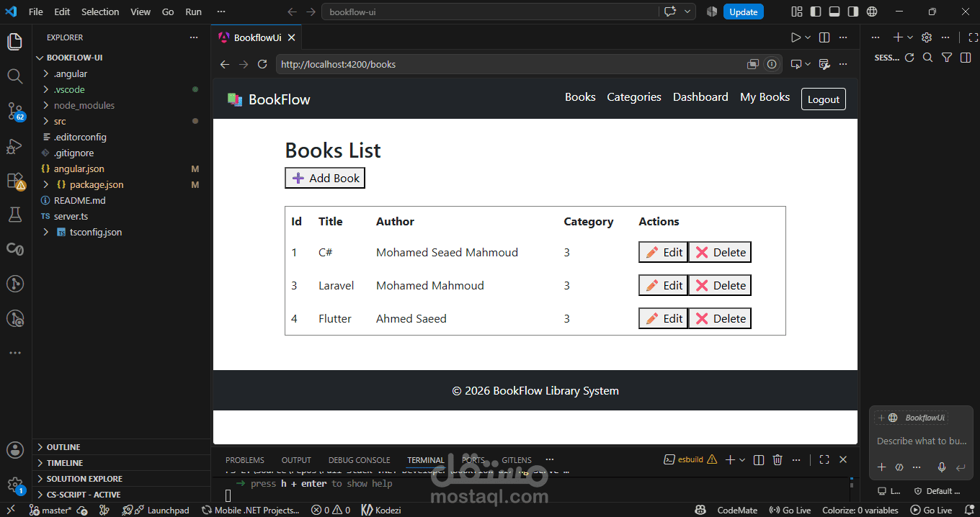
Task: Open the Search view in activity bar
Action: [x=14, y=76]
